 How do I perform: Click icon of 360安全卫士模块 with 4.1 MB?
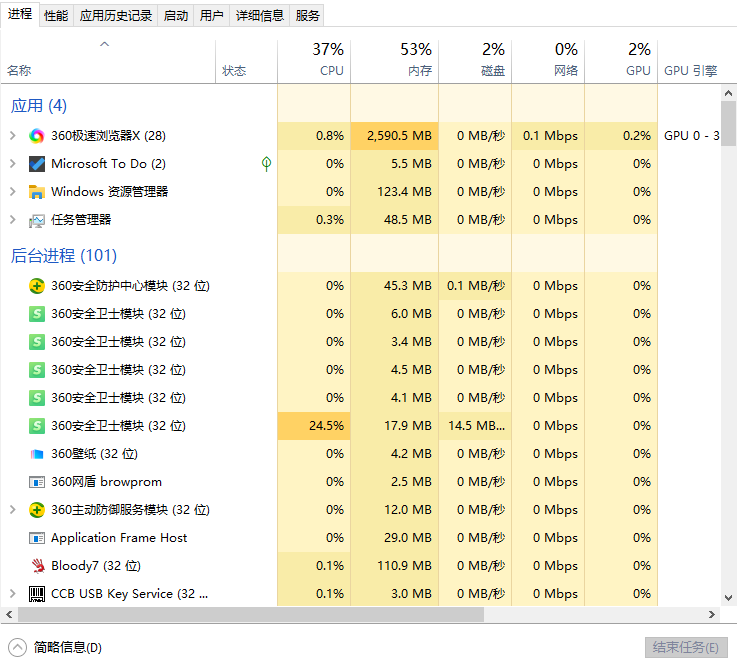click(x=37, y=398)
